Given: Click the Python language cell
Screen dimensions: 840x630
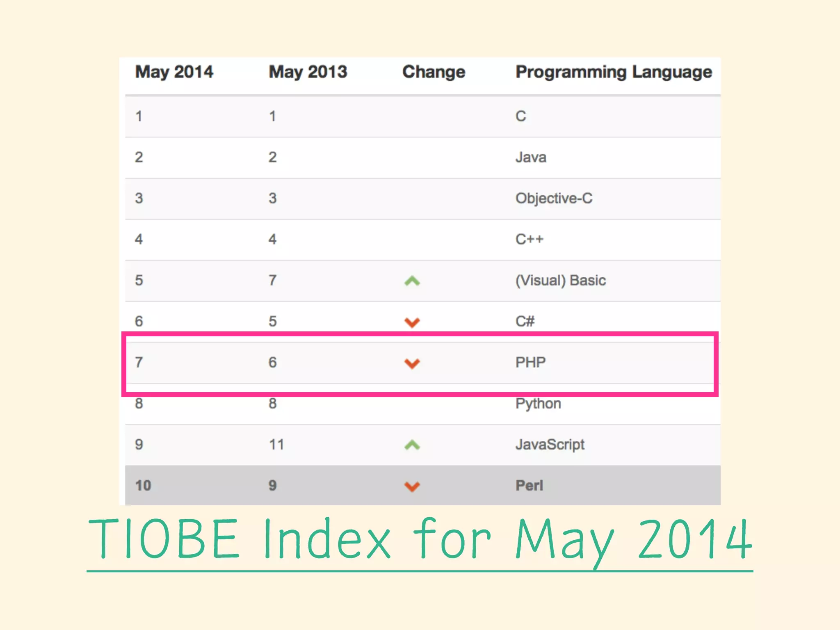Looking at the screenshot, I should pos(538,404).
